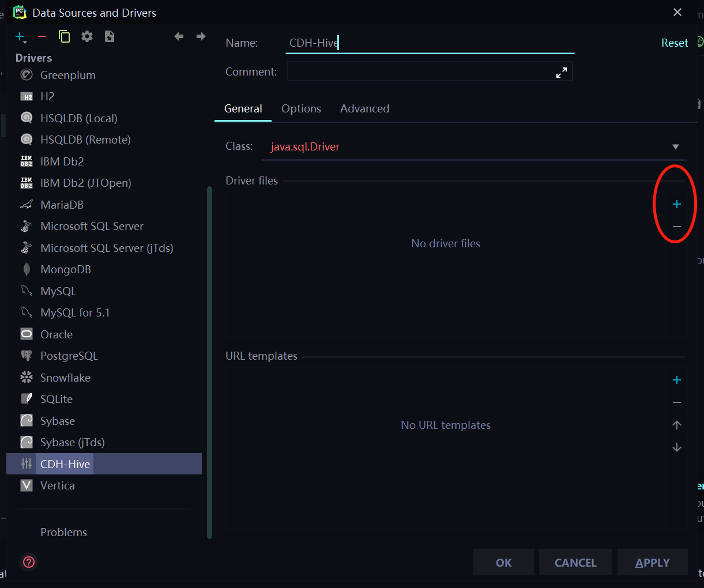Screen dimensions: 704x588
Task: Remove selected driver with minus icon
Action: tap(42, 37)
